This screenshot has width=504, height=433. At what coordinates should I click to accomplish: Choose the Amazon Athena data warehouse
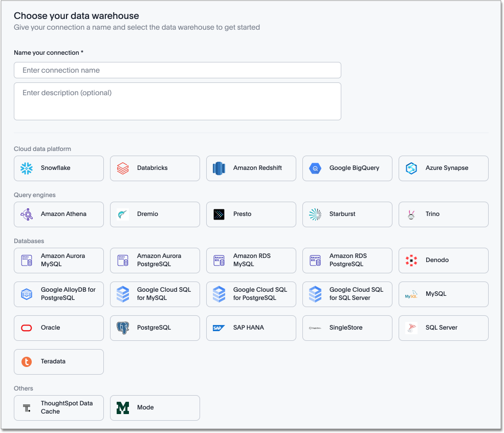tap(59, 214)
